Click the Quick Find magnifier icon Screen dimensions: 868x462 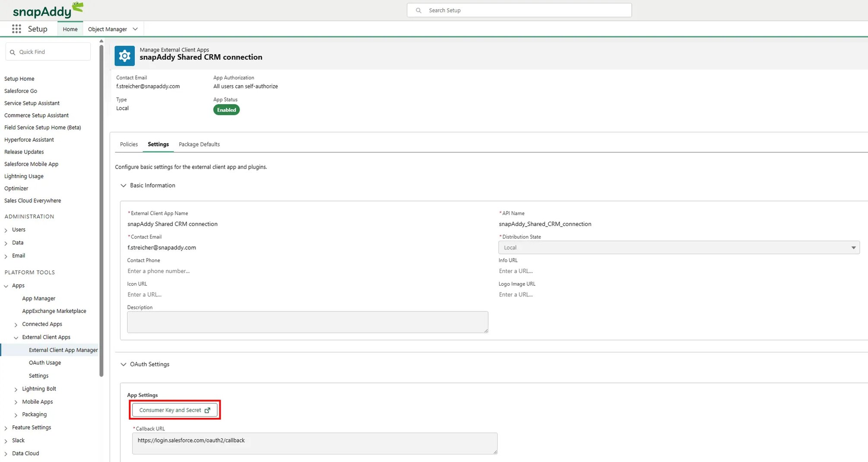pyautogui.click(x=13, y=52)
